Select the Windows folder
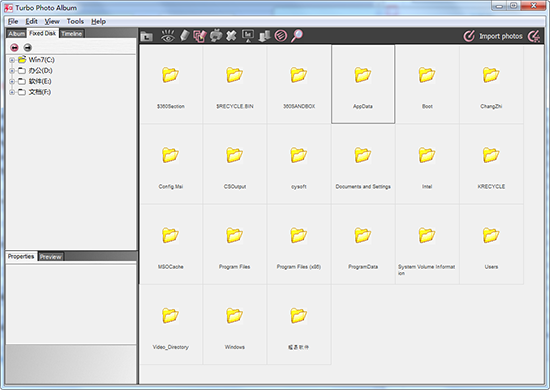The width and height of the screenshot is (550, 390). (235, 325)
